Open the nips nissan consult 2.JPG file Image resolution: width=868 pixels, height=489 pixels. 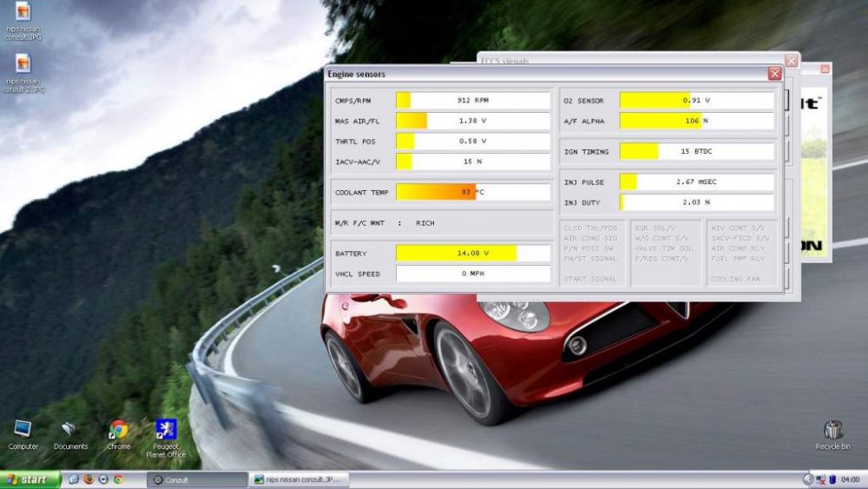(x=23, y=64)
